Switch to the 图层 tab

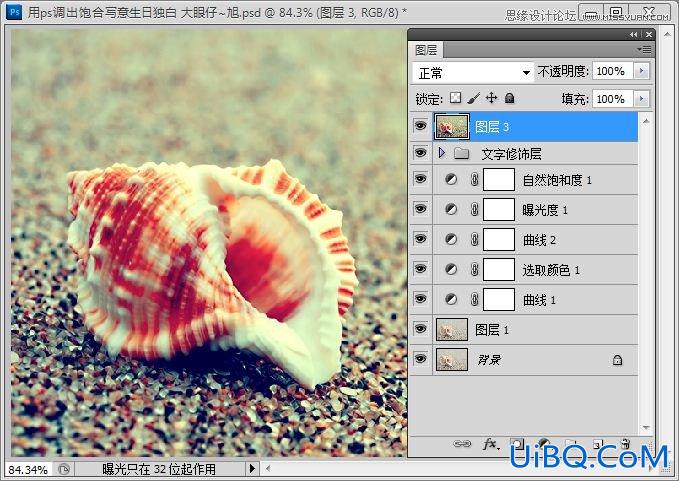[x=426, y=50]
